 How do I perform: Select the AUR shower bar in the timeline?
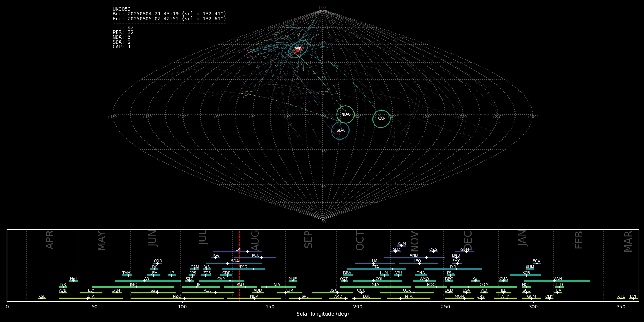[x=289, y=293]
